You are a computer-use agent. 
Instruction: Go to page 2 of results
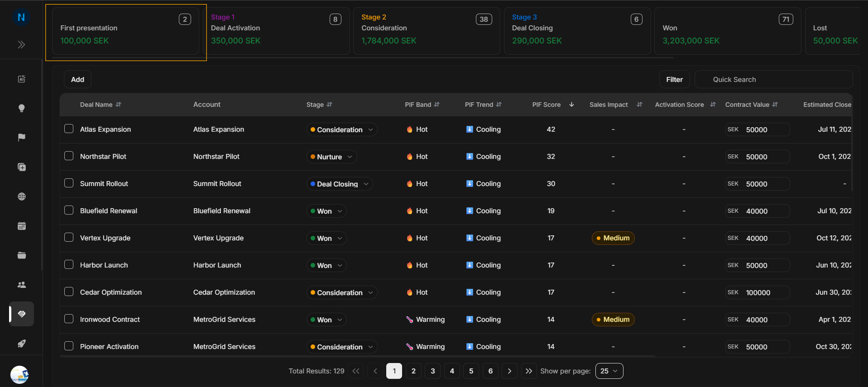pyautogui.click(x=413, y=371)
